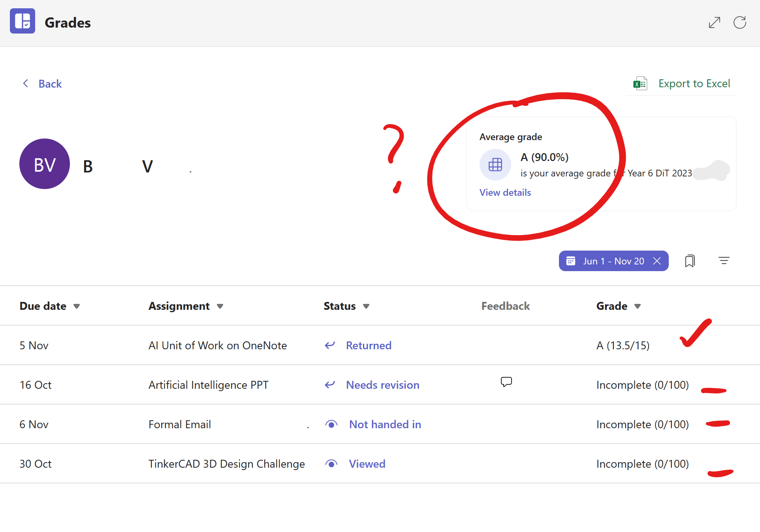Select the Not handed in status link
The image size is (760, 532).
(x=385, y=424)
